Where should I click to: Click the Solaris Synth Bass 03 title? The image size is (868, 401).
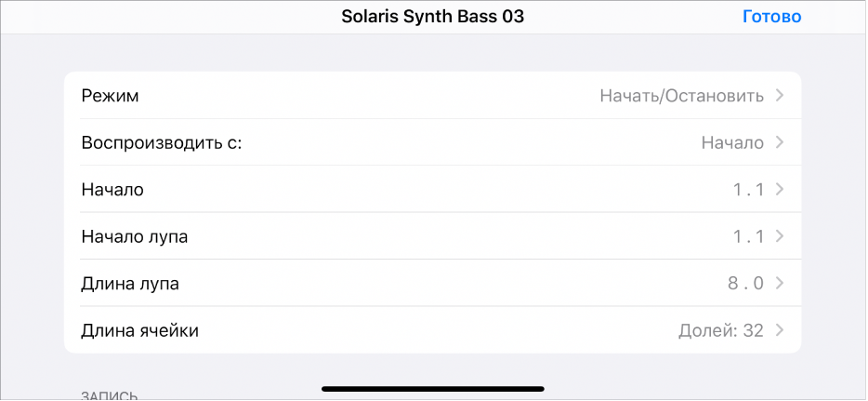point(433,17)
